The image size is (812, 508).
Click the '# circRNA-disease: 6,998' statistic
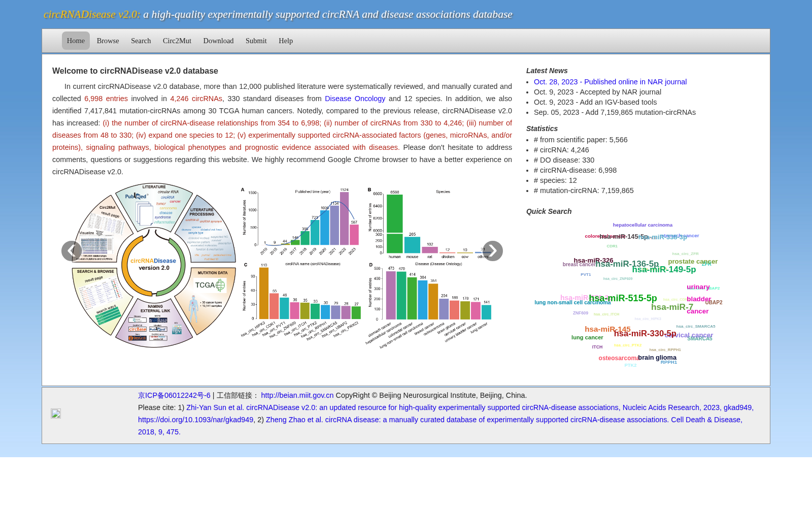576,170
